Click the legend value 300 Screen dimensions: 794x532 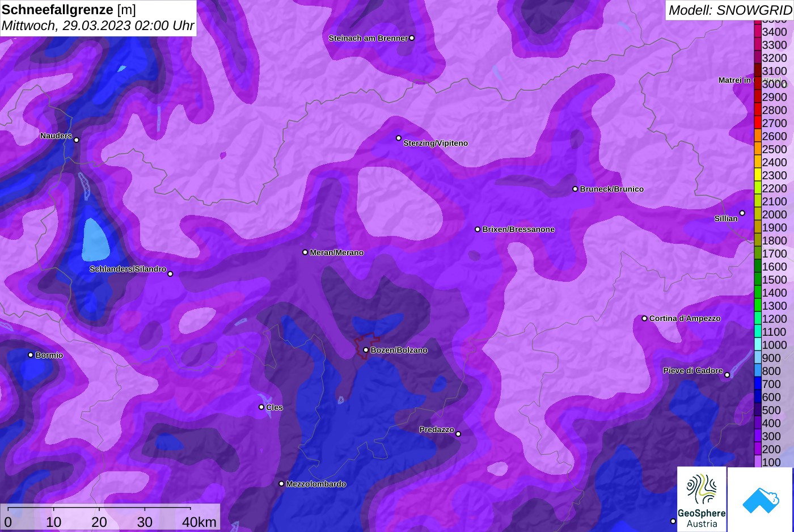pos(771,436)
